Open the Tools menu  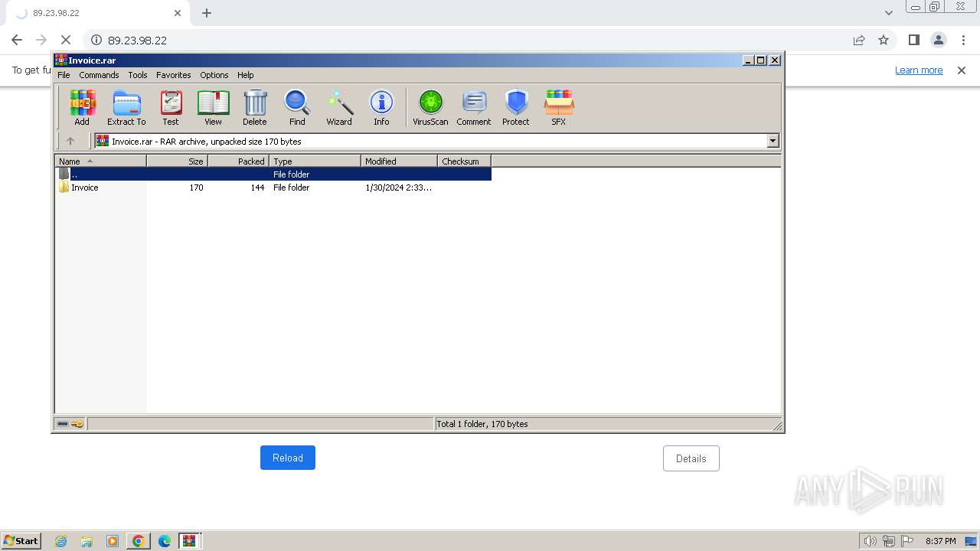click(x=138, y=75)
